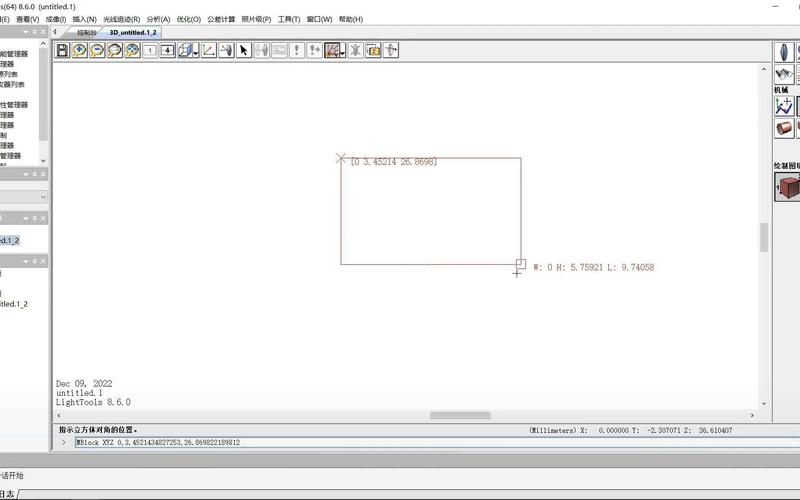Click the viewport vertical scrollbar thumb
Viewport: 800px width, 500px height.
coord(764,236)
